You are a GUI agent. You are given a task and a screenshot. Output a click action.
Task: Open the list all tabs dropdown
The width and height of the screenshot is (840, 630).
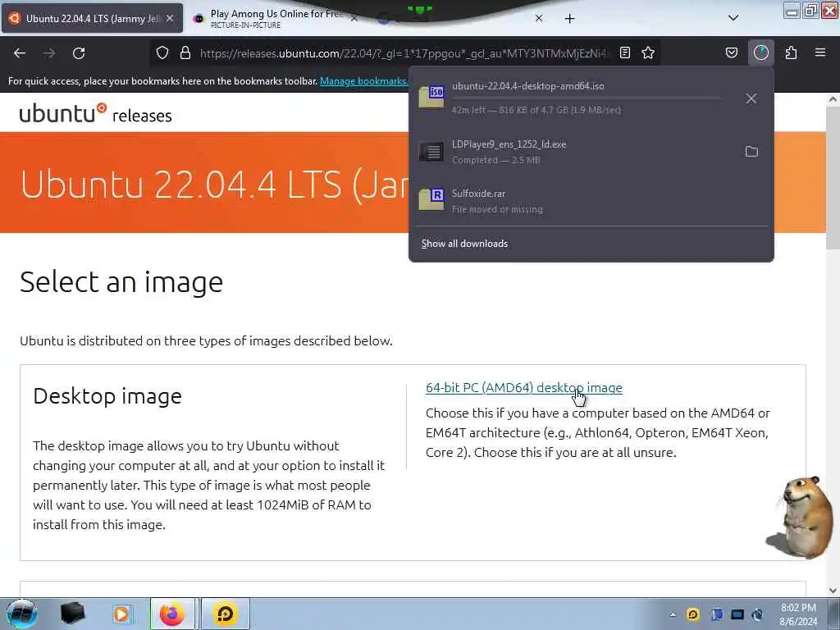733,18
